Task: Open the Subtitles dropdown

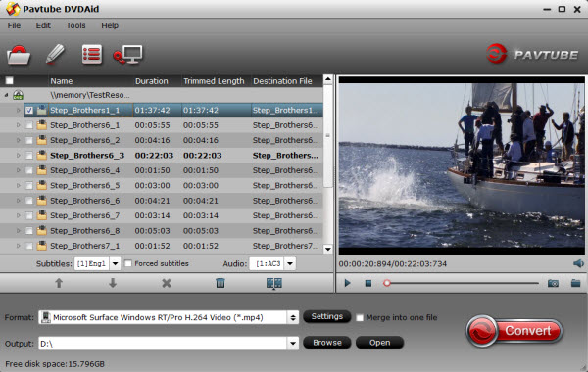Action: coord(115,263)
